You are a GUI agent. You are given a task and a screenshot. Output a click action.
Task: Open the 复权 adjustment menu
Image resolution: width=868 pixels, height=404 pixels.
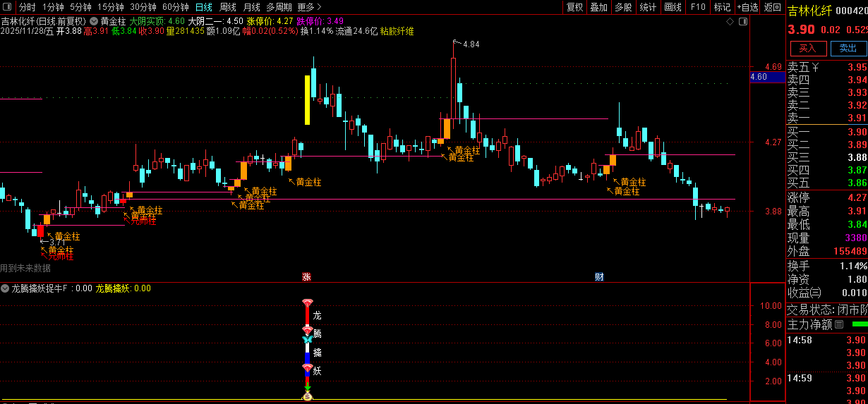point(575,7)
